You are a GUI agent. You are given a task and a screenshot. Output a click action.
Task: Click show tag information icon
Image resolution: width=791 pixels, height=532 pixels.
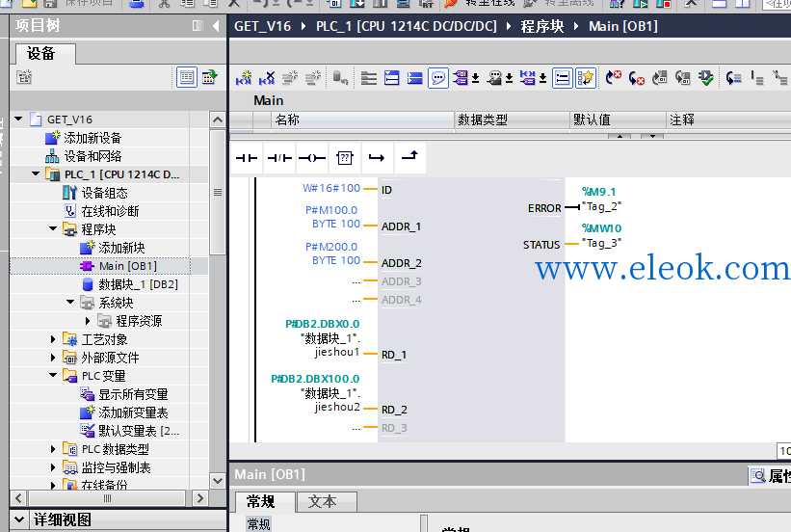click(x=495, y=78)
